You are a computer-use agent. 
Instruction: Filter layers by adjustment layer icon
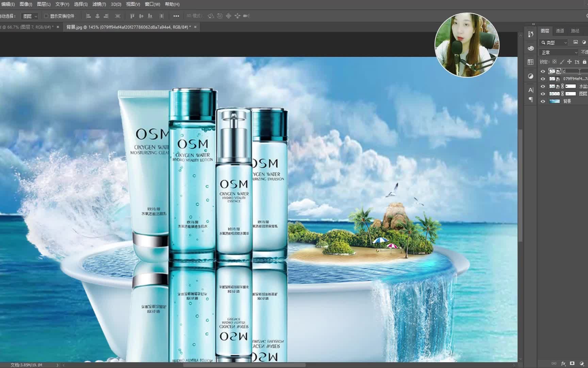[x=584, y=42]
